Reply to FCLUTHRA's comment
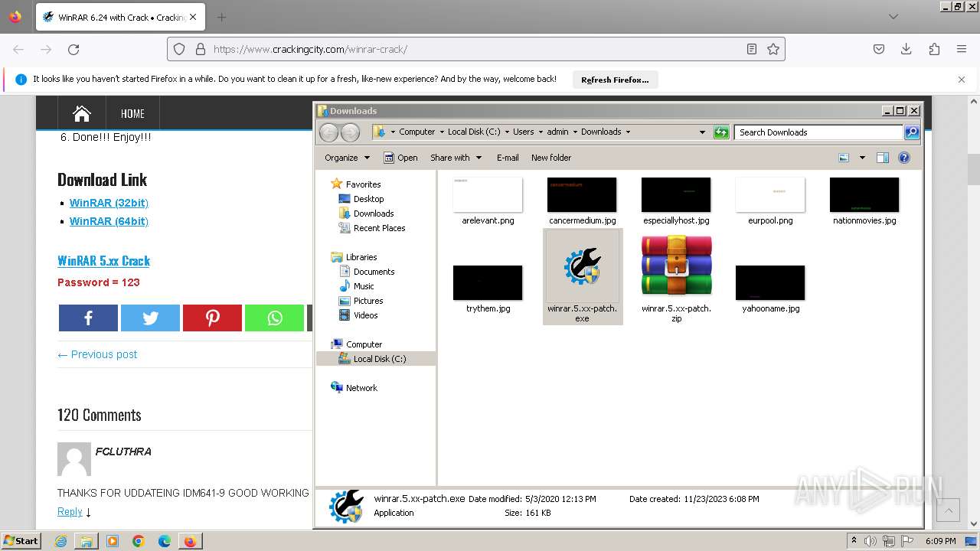This screenshot has height=551, width=980. (70, 511)
